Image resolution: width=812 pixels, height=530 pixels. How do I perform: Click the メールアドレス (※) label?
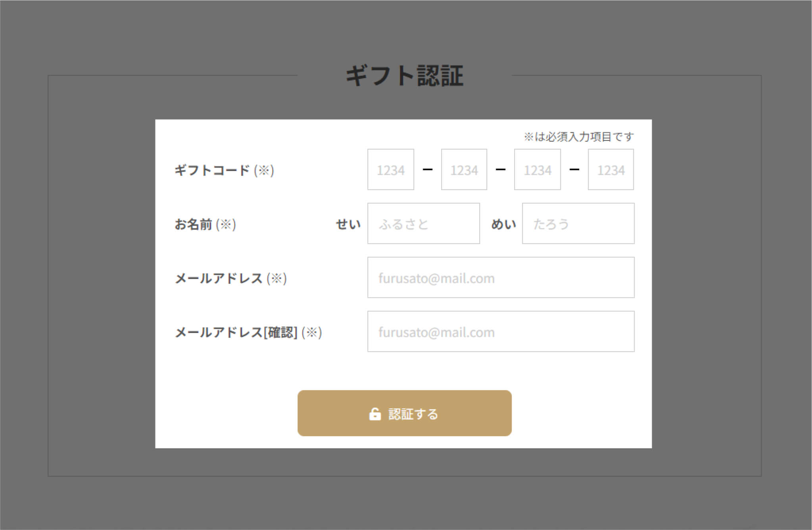[230, 278]
